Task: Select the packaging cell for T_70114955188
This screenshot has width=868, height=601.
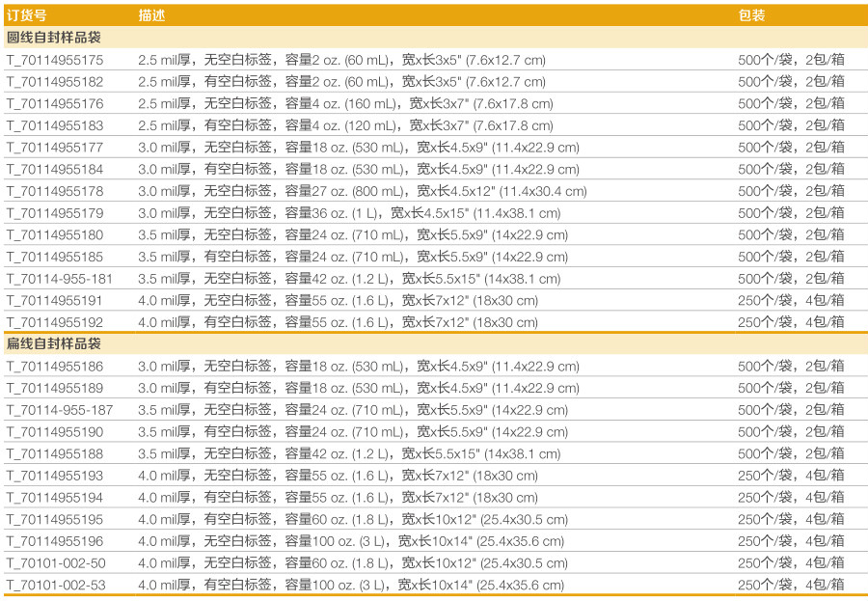Action: point(791,453)
